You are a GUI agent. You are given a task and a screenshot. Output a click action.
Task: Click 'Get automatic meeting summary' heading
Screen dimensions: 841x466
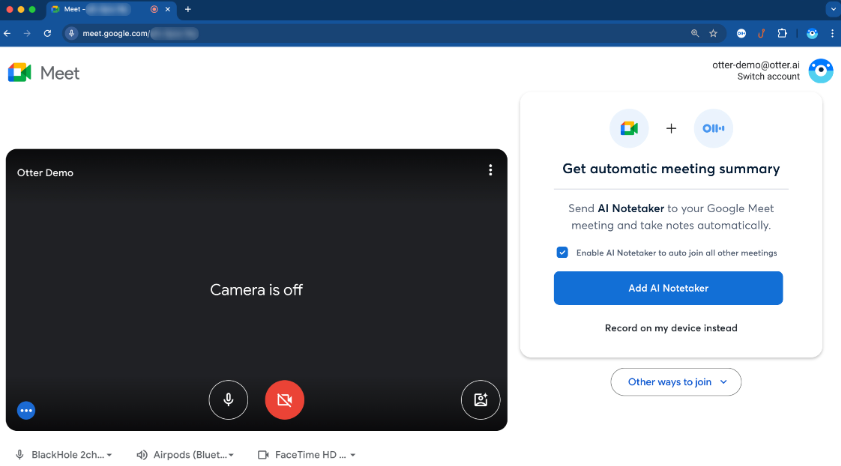(671, 169)
